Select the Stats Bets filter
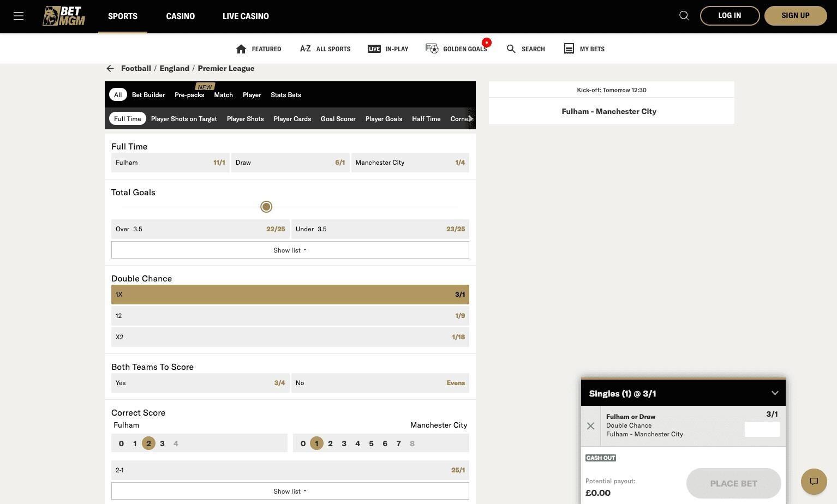The height and width of the screenshot is (504, 837). (286, 95)
